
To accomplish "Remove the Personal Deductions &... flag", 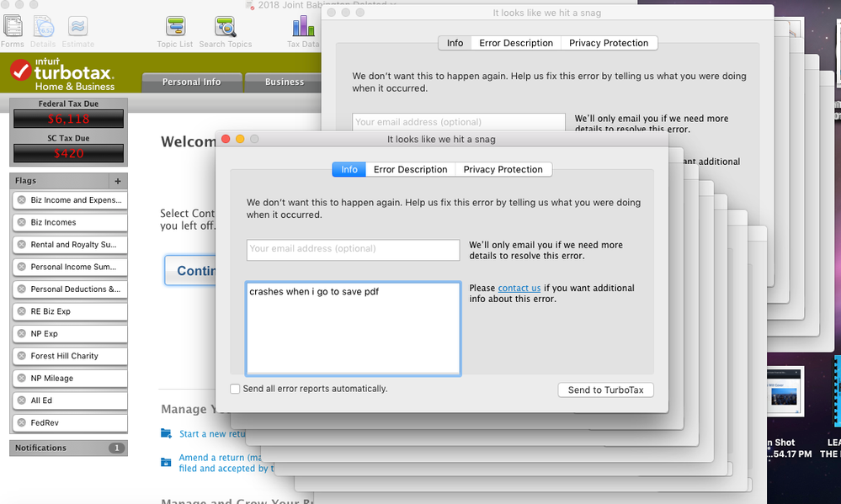I will click(21, 289).
